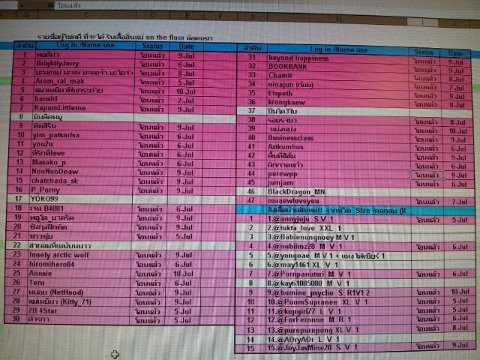Click the @PoomSupranee XL V 1 cell
480x360 pixels.
click(x=338, y=302)
